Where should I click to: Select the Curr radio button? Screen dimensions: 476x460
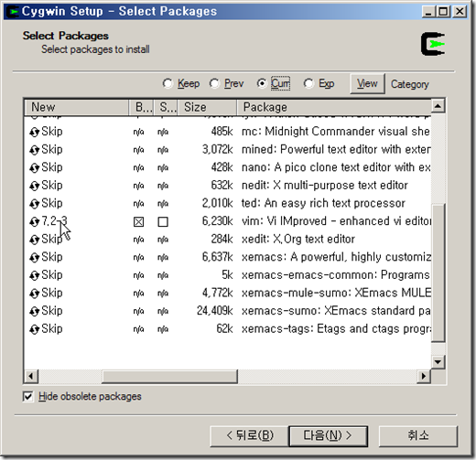pyautogui.click(x=262, y=83)
